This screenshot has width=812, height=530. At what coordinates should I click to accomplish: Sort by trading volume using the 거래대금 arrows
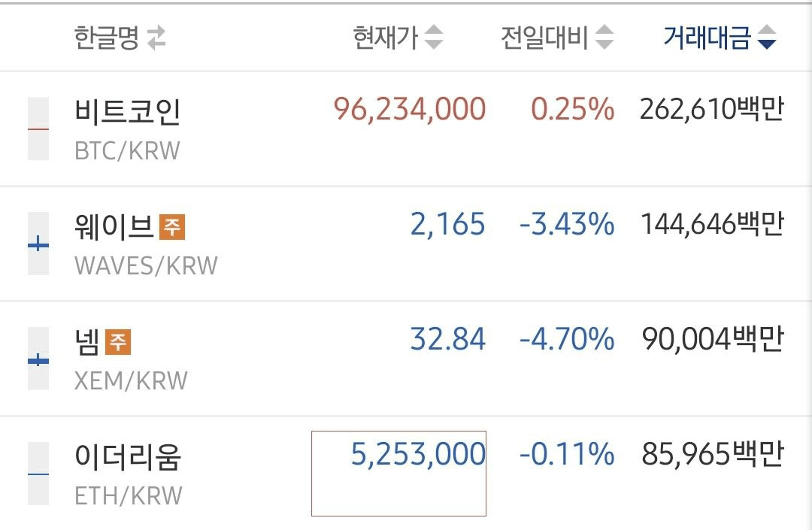pyautogui.click(x=767, y=38)
